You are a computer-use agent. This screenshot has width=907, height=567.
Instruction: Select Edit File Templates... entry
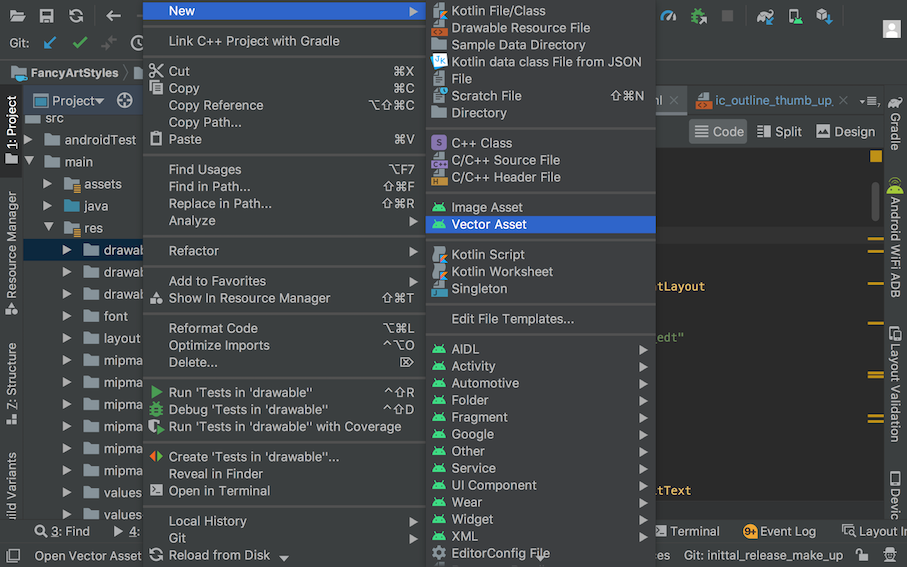point(540,319)
